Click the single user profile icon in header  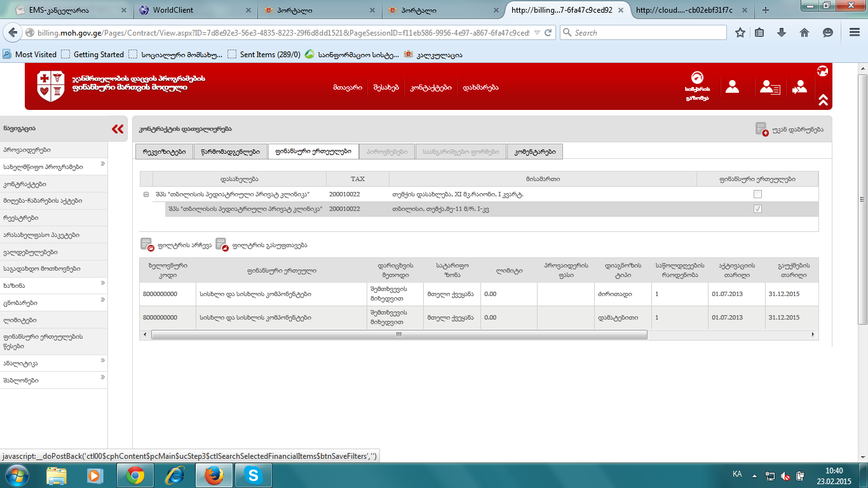pos(732,87)
